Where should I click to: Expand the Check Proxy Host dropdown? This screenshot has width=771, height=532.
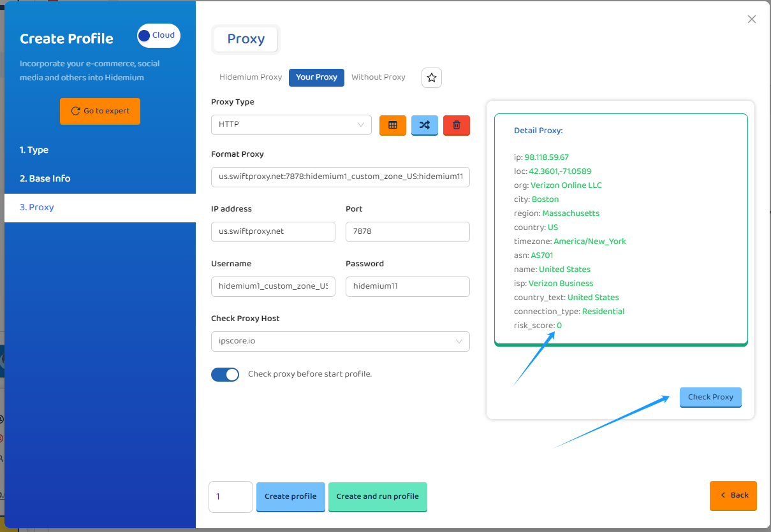pyautogui.click(x=340, y=341)
